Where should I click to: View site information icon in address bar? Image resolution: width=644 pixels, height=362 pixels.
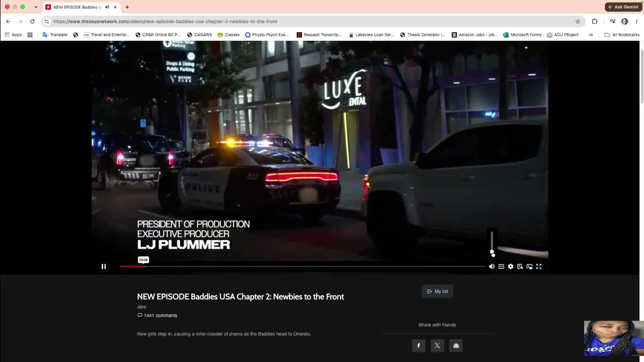tap(47, 21)
